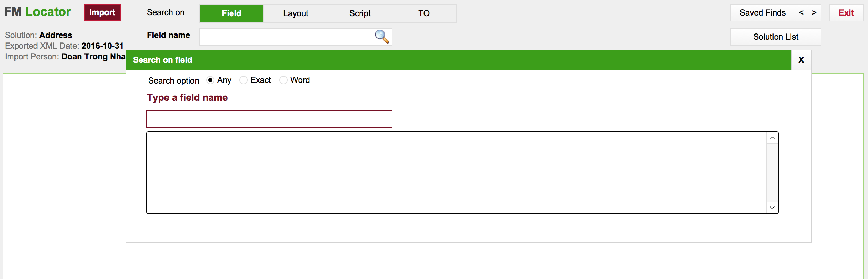The image size is (868, 279).
Task: Click the Type a field name textbox
Action: pyautogui.click(x=269, y=119)
